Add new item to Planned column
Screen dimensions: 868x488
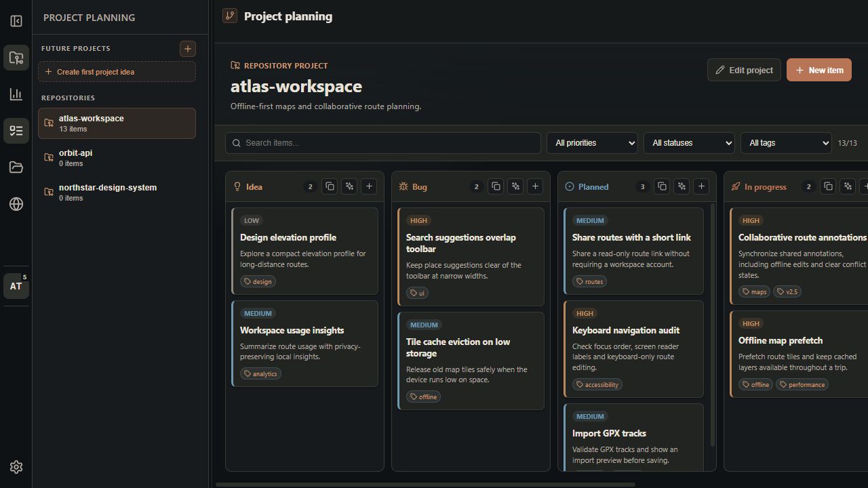click(701, 186)
